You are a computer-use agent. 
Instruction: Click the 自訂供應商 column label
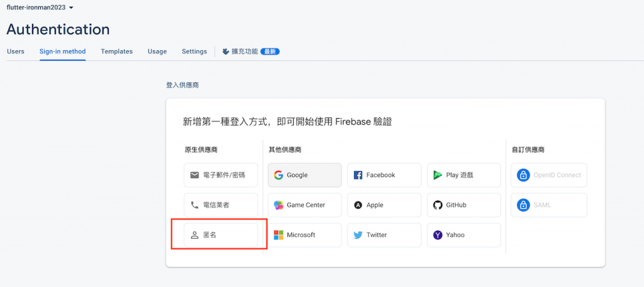click(528, 150)
